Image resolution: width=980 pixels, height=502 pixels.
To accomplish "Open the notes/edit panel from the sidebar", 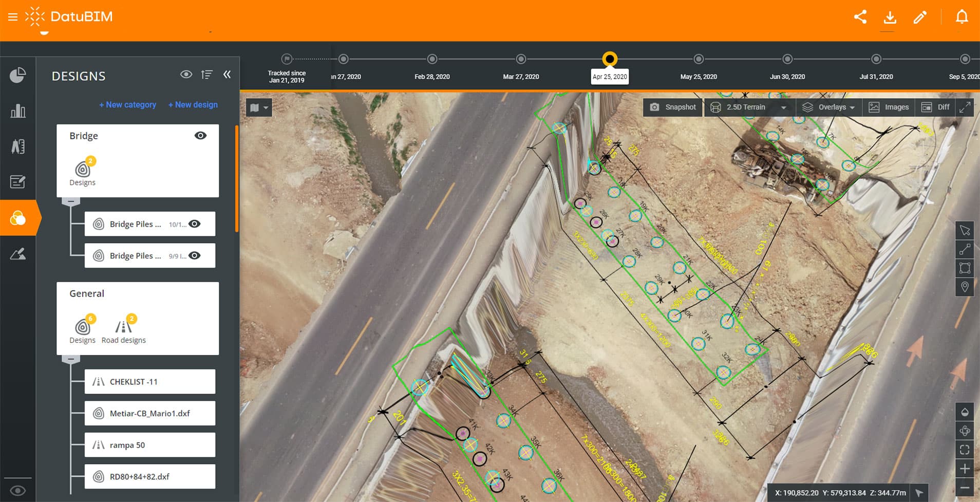I will [x=18, y=181].
